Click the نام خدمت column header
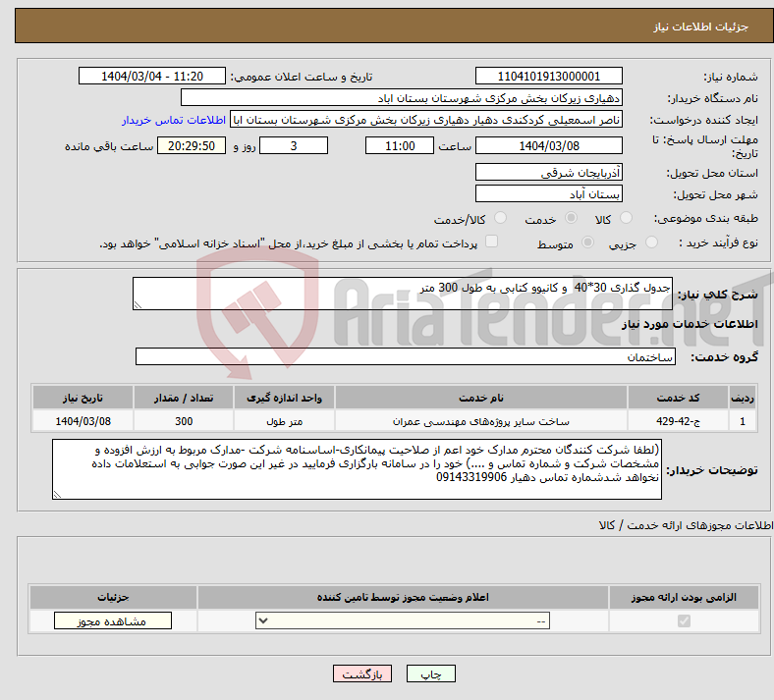 point(480,398)
